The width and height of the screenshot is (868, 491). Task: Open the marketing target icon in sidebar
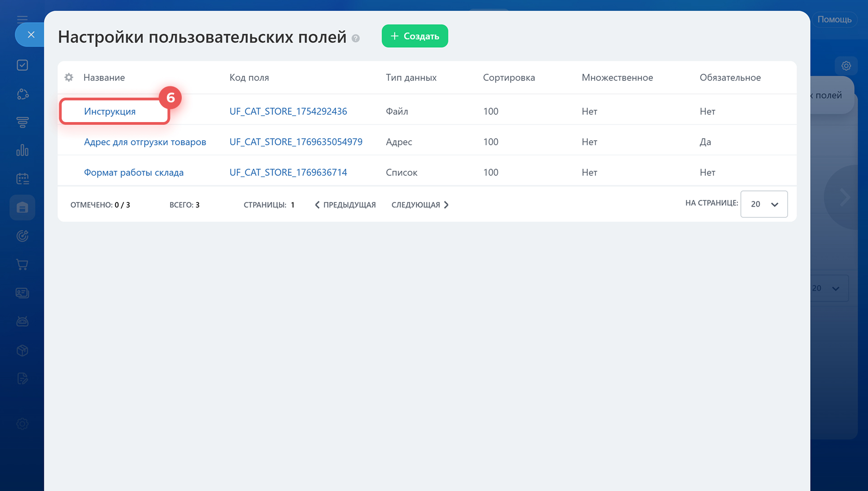[x=22, y=236]
